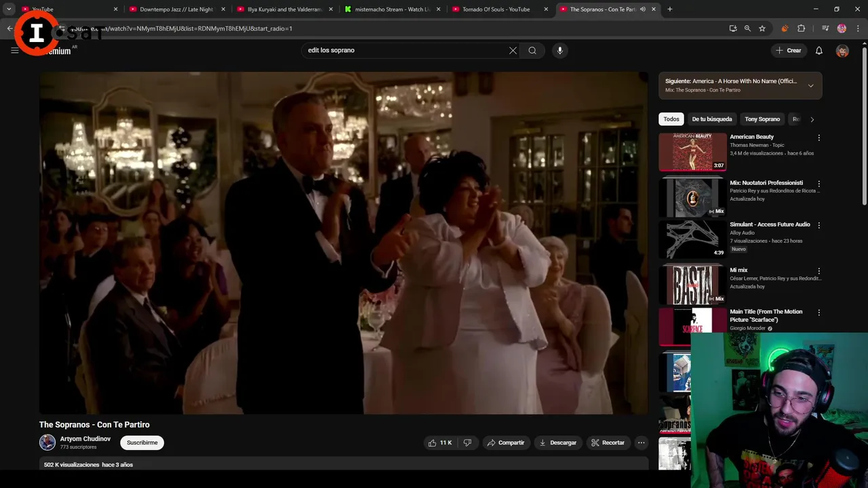Click the 'Simulant - Access Future Audio' title
The width and height of the screenshot is (868, 488).
tap(770, 224)
